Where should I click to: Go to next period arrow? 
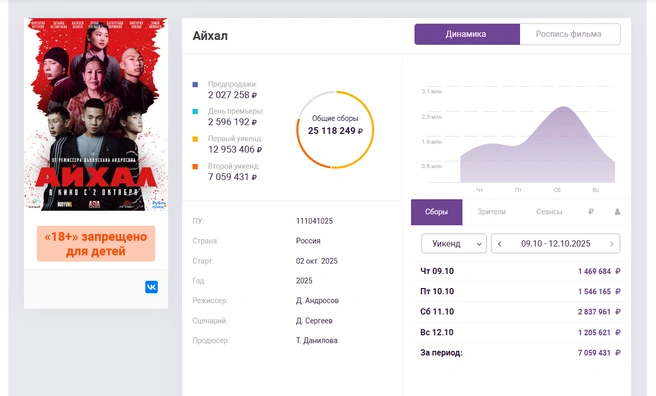[x=612, y=244]
